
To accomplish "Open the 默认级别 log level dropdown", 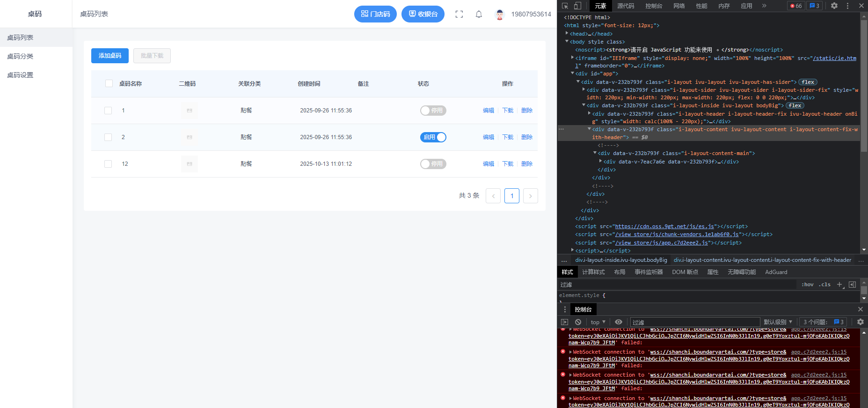I will (x=778, y=322).
